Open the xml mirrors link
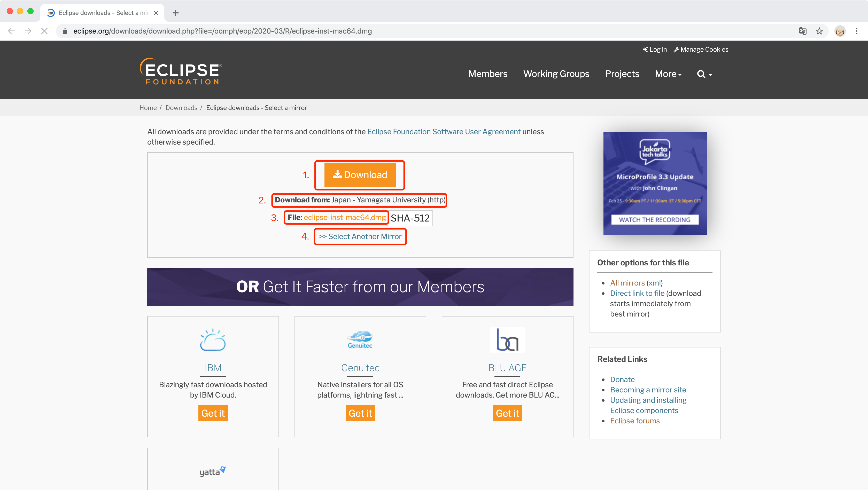 [654, 283]
